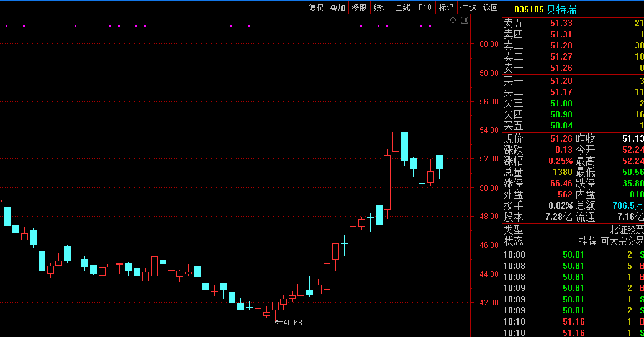The height and width of the screenshot is (337, 644).
Task: Click the diamond icon above the chart
Action: point(453,20)
